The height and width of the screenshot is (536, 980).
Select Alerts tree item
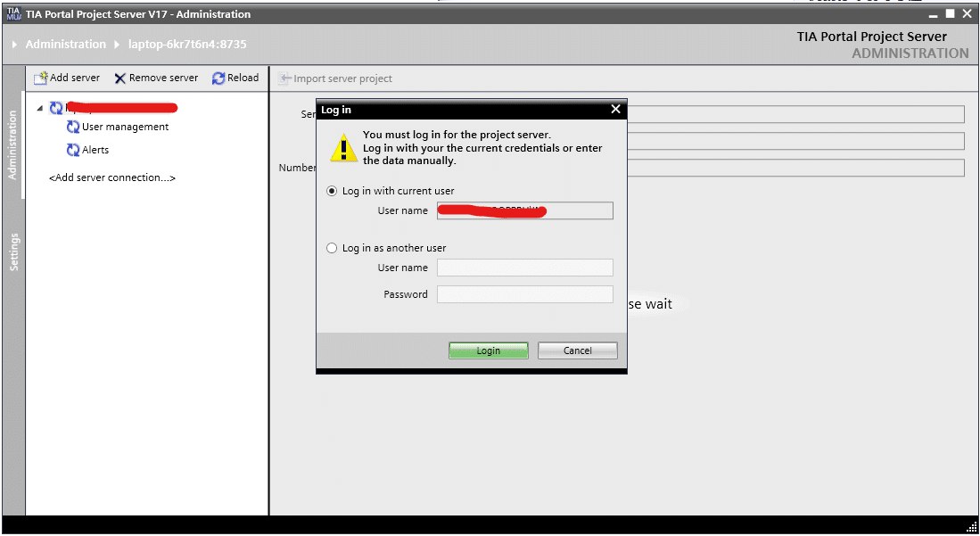tap(95, 150)
